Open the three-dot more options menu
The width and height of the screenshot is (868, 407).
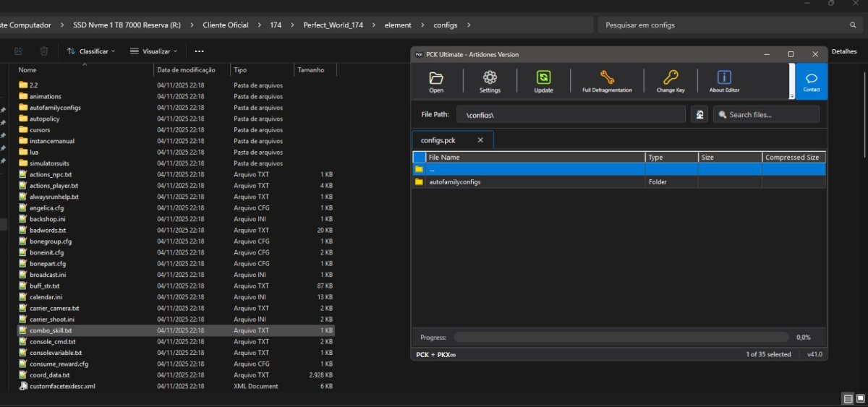[x=199, y=51]
